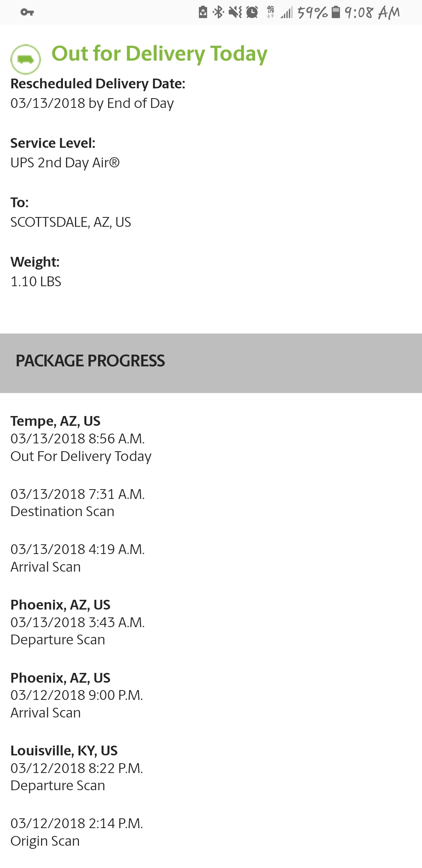Image resolution: width=422 pixels, height=868 pixels.
Task: Tap the Scottsdale, AZ destination address
Action: 71,222
